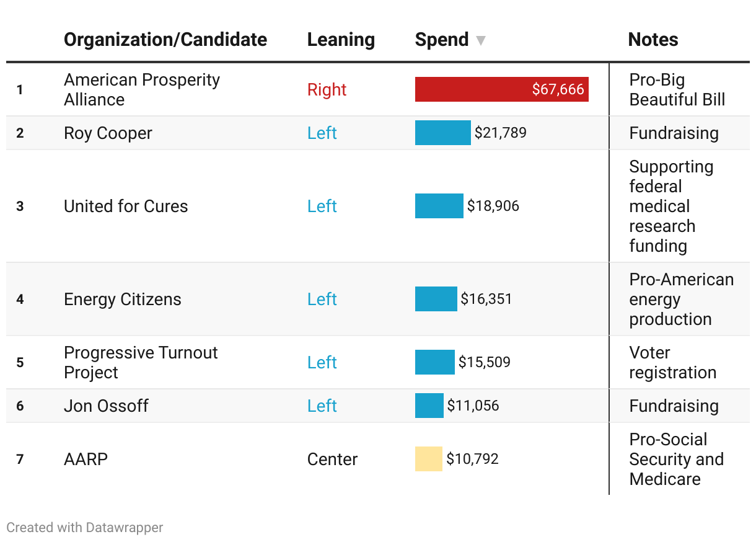Click the United for Cures spend bar

439,206
